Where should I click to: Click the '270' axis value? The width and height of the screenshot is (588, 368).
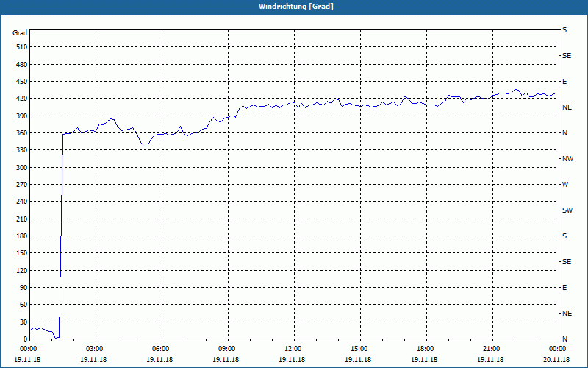click(x=22, y=185)
